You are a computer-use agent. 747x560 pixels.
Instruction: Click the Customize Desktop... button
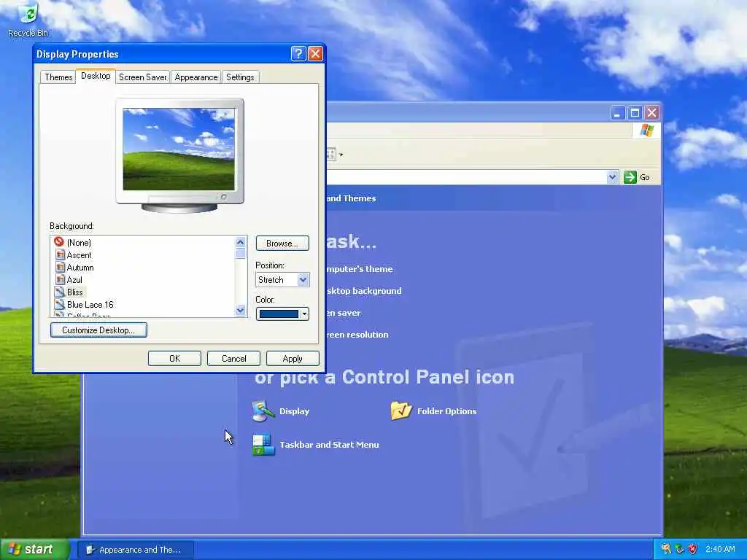click(x=98, y=330)
